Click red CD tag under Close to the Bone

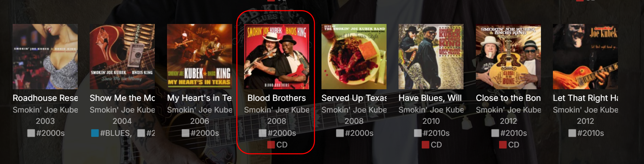tap(509, 145)
